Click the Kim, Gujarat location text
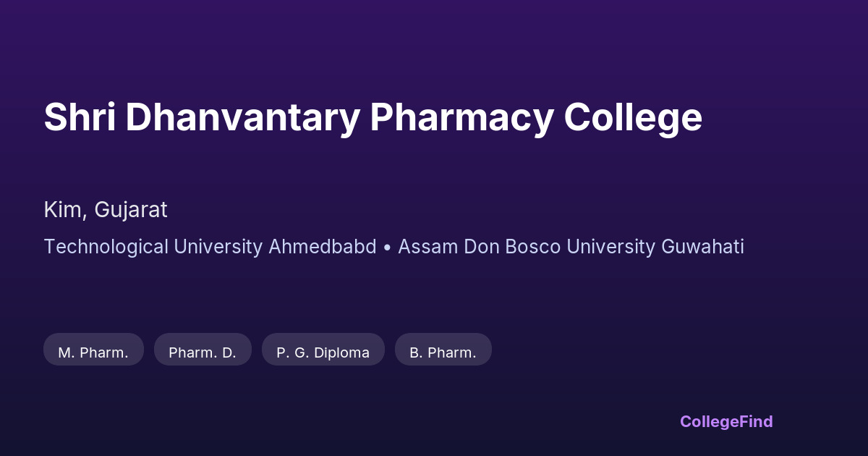Viewport: 868px width, 456px height. 106,210
